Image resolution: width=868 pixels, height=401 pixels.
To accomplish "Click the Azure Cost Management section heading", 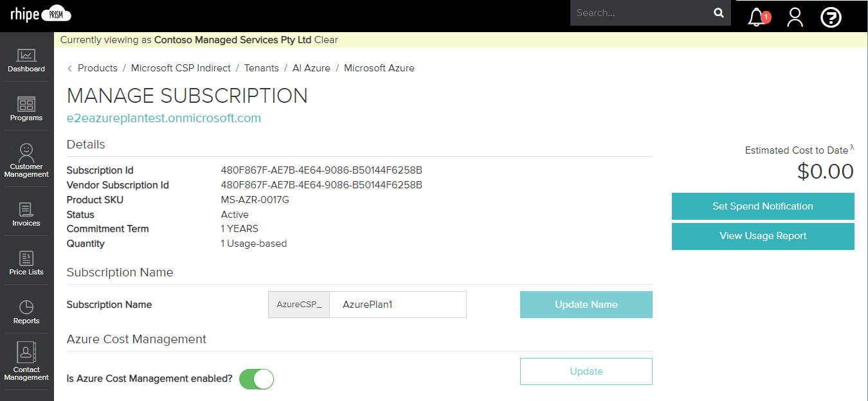I will click(137, 339).
